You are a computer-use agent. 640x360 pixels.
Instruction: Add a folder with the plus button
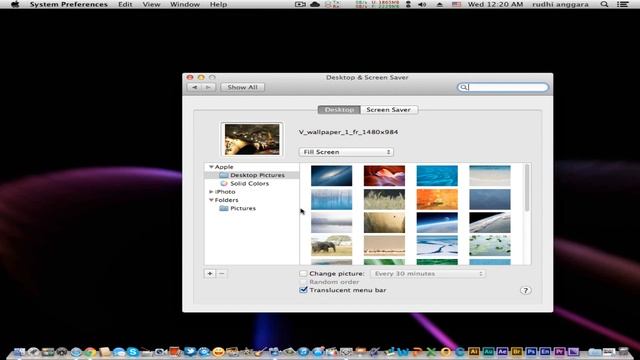coord(210,273)
